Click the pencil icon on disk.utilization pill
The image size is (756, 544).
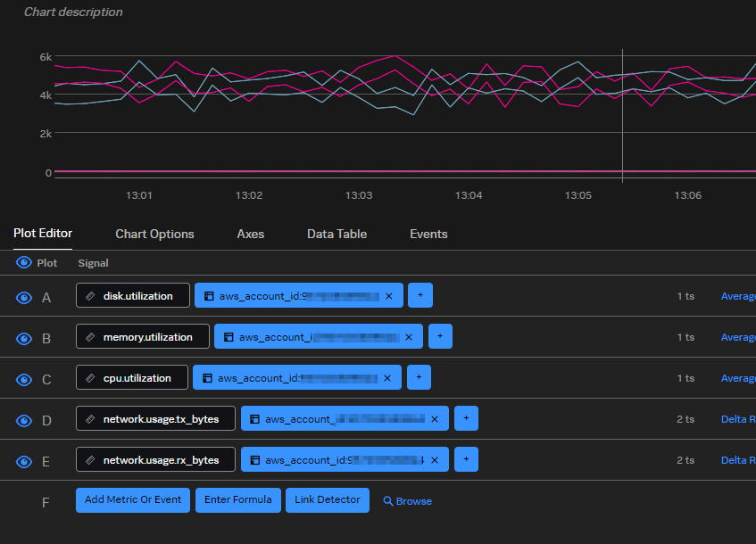[x=88, y=295]
